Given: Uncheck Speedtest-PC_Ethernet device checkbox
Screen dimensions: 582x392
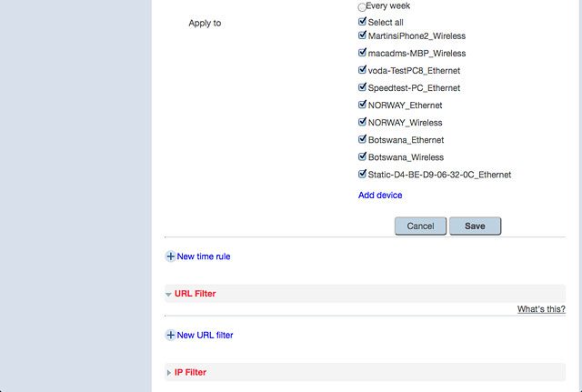Looking at the screenshot, I should [x=362, y=87].
